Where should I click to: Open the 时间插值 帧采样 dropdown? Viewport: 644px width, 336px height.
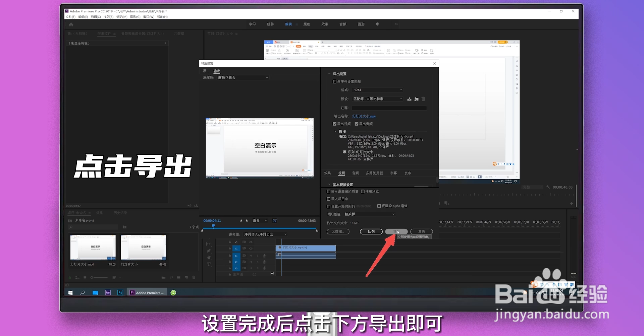coord(370,214)
